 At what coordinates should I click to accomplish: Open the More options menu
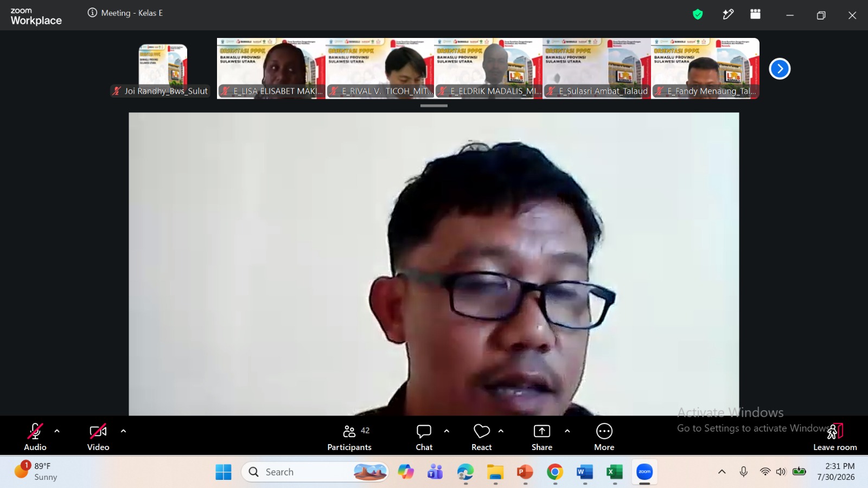[x=604, y=437]
